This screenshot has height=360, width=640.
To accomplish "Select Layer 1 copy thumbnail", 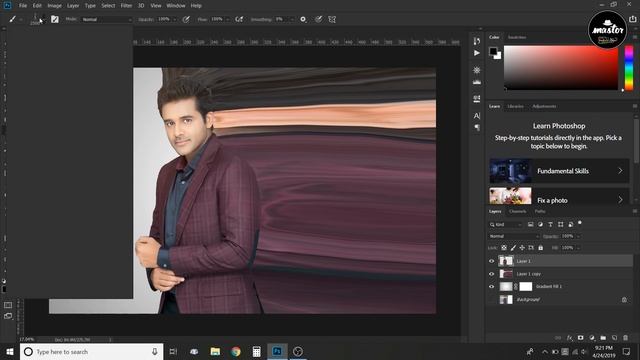I will [x=506, y=274].
